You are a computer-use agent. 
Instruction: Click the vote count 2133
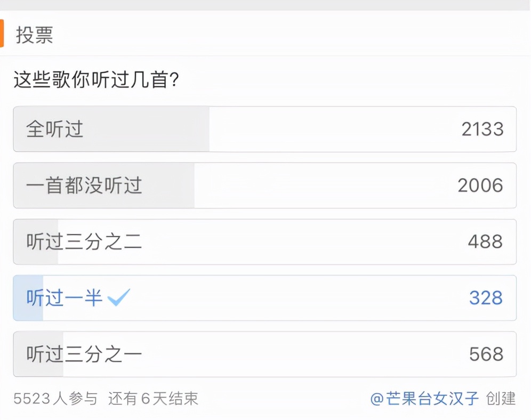(x=484, y=130)
